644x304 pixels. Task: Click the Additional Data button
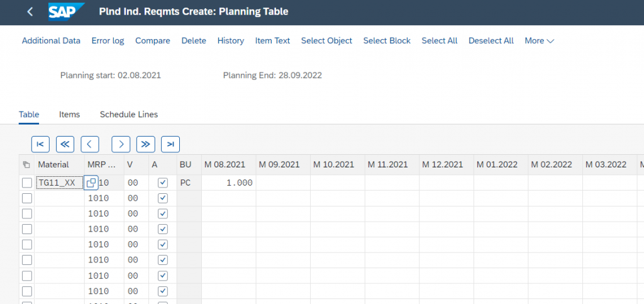click(x=51, y=40)
